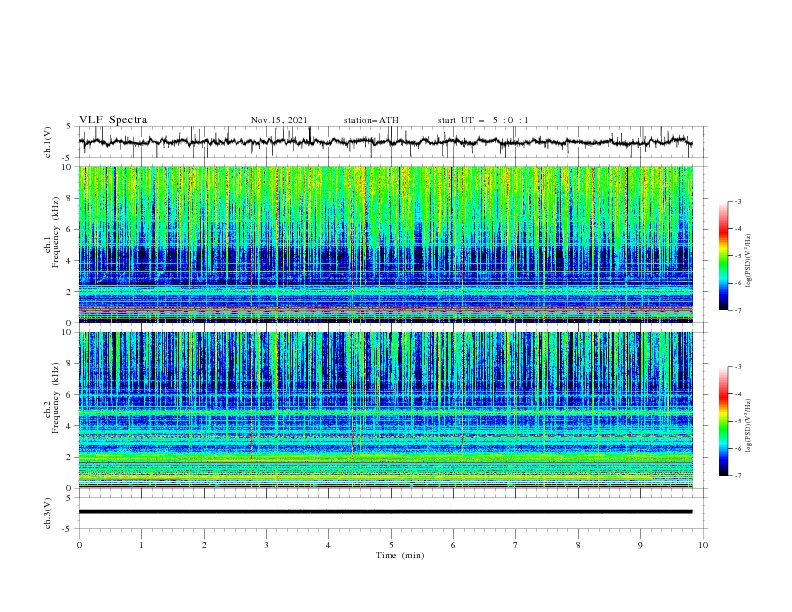
Task: Click the ch.2 color scale "log(PSD)(V²/Hz)" label
Action: click(x=748, y=426)
